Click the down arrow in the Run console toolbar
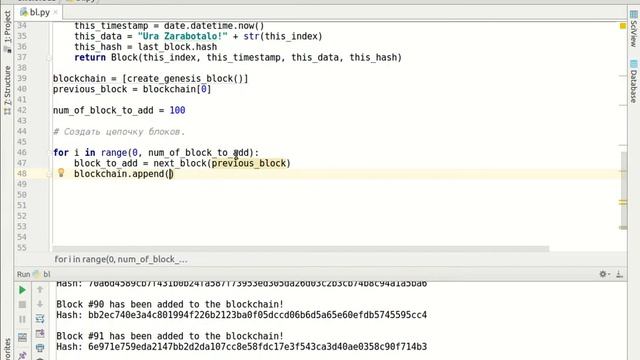 coord(40,304)
